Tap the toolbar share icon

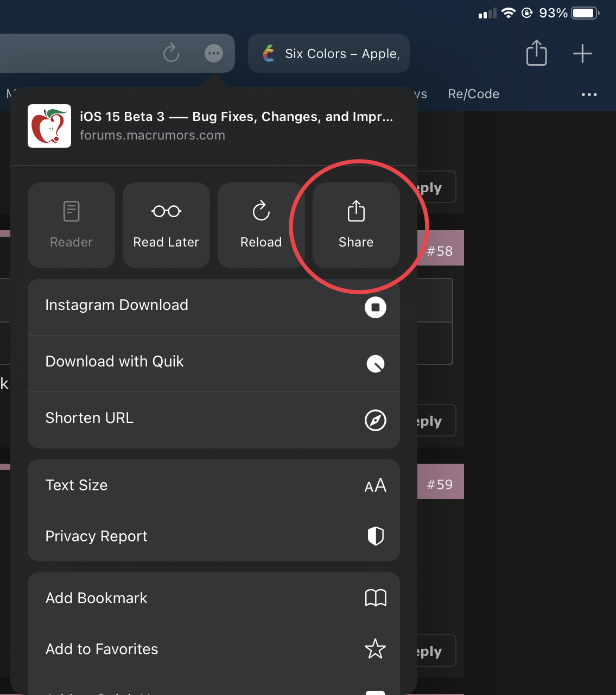tap(537, 53)
